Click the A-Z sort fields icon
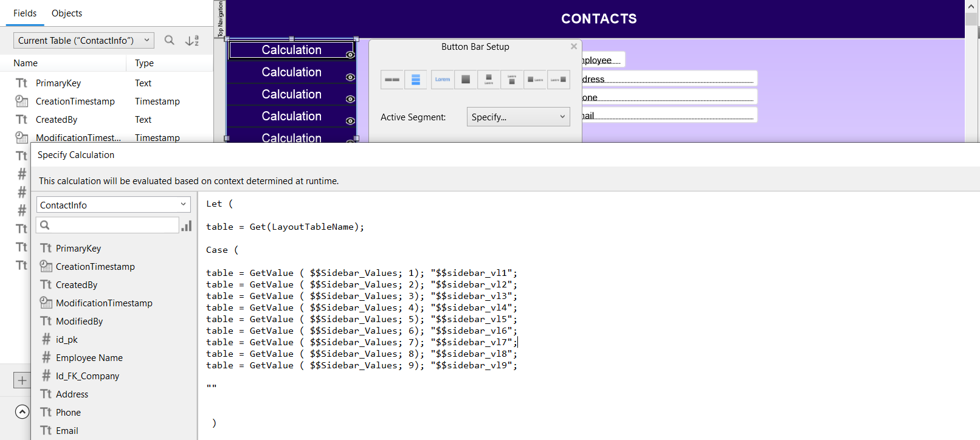 pyautogui.click(x=192, y=41)
